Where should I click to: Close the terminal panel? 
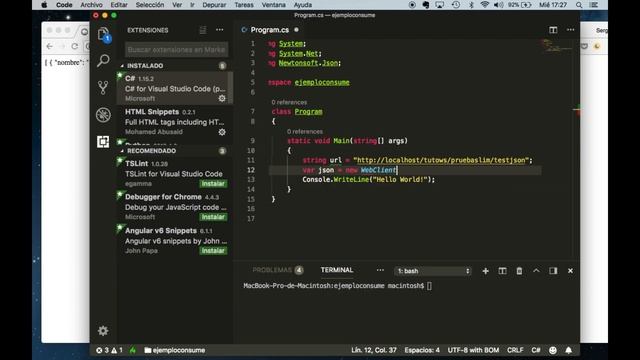pos(570,271)
